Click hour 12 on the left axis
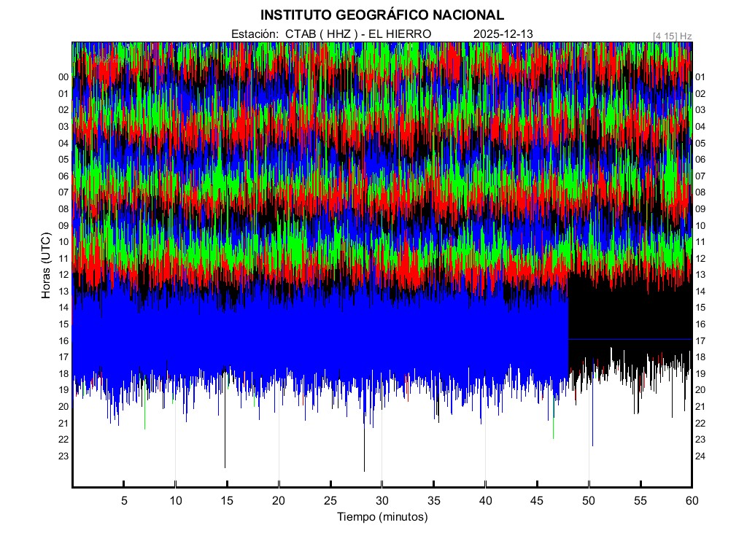 point(63,275)
